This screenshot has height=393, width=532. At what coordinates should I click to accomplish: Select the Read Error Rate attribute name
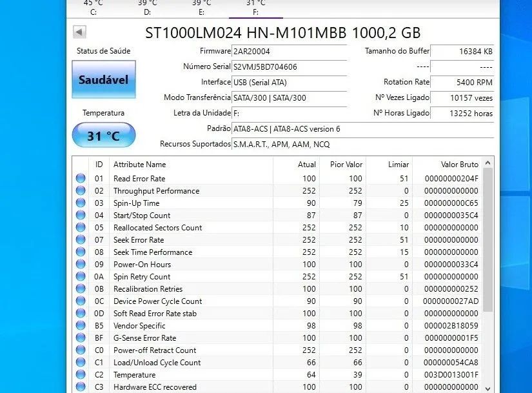coord(139,179)
